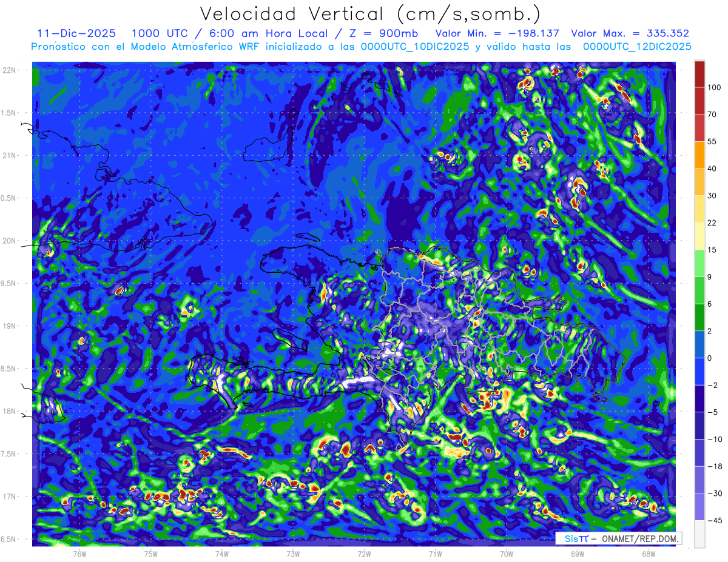This screenshot has width=728, height=562.
Task: Click the "Valor Max. = 335.352" value
Action: (630, 33)
